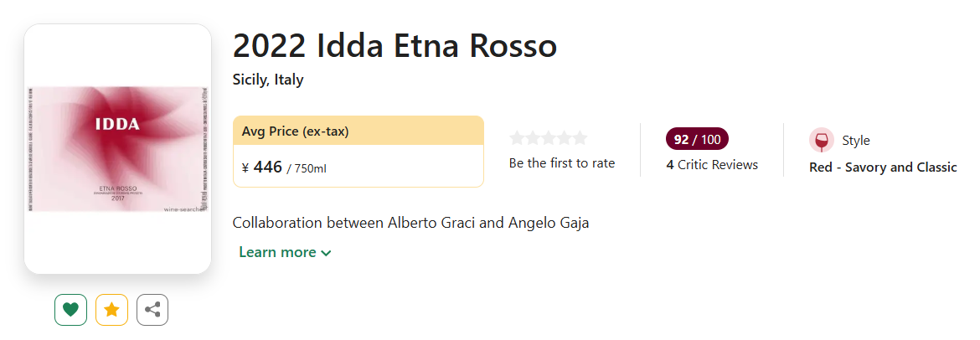Viewport: 980px width, 340px height.
Task: Click the share icon under the wine image
Action: click(x=152, y=310)
